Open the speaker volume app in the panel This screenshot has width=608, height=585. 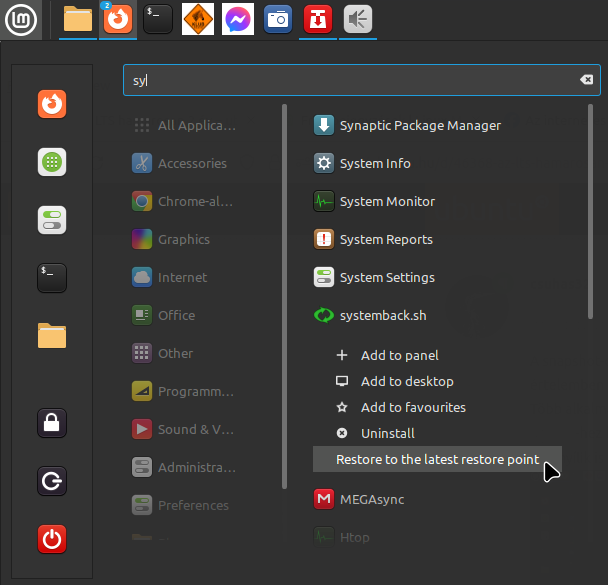pyautogui.click(x=358, y=19)
